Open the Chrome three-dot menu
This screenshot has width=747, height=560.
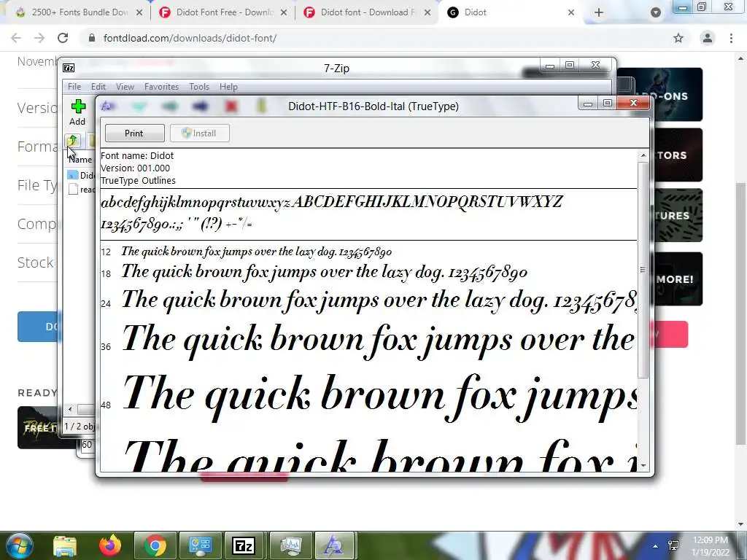pyautogui.click(x=731, y=38)
